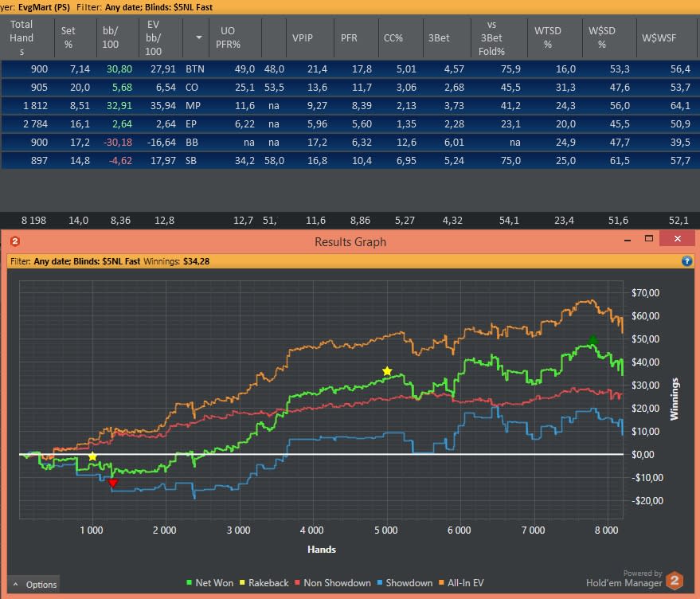Image resolution: width=700 pixels, height=599 pixels.
Task: Minimize the Results Graph window
Action: pyautogui.click(x=628, y=239)
